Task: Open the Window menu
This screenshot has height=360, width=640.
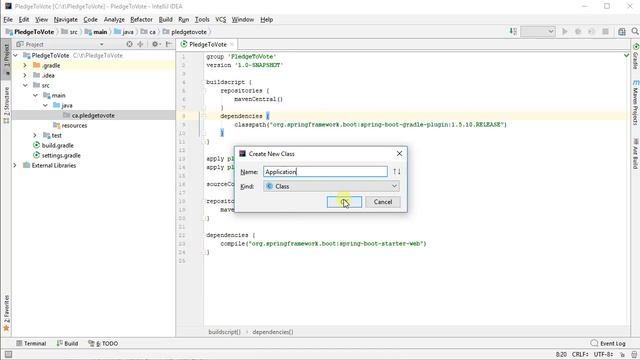Action: [242, 19]
